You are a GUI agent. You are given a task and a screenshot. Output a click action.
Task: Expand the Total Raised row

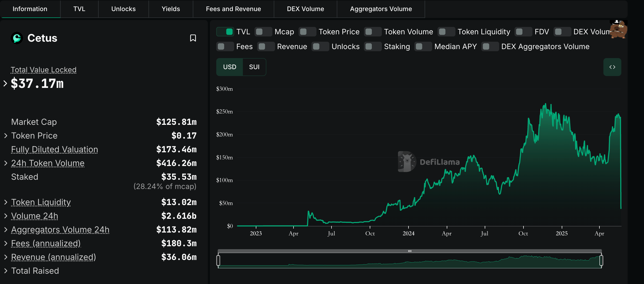point(6,271)
